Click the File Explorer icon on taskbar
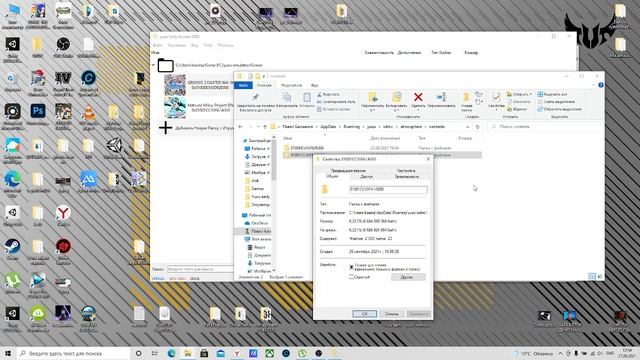Viewport: 640px width, 360px height. pyautogui.click(x=188, y=353)
